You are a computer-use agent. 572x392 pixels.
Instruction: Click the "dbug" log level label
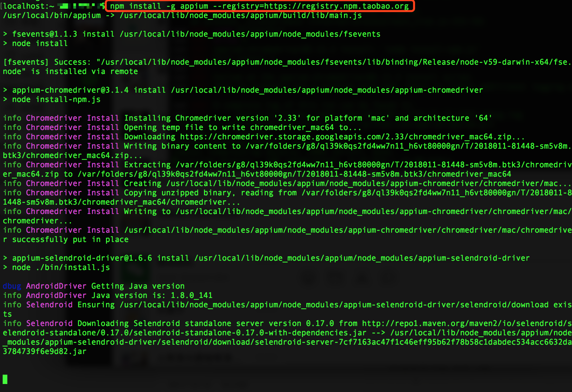point(12,286)
